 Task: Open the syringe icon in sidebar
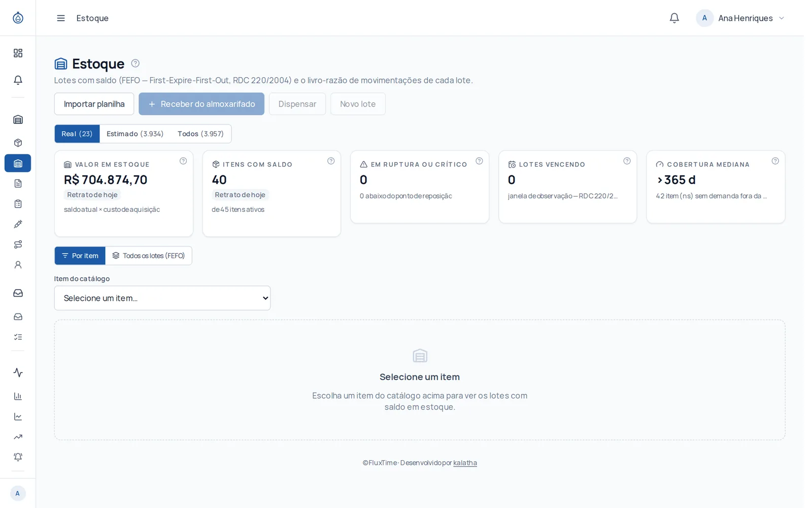coord(18,224)
